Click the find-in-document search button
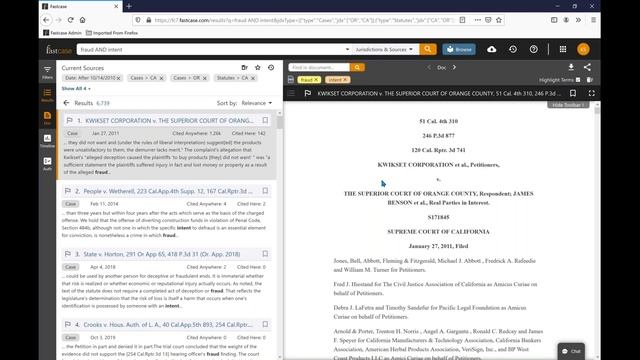Image resolution: width=640 pixels, height=360 pixels. click(357, 67)
